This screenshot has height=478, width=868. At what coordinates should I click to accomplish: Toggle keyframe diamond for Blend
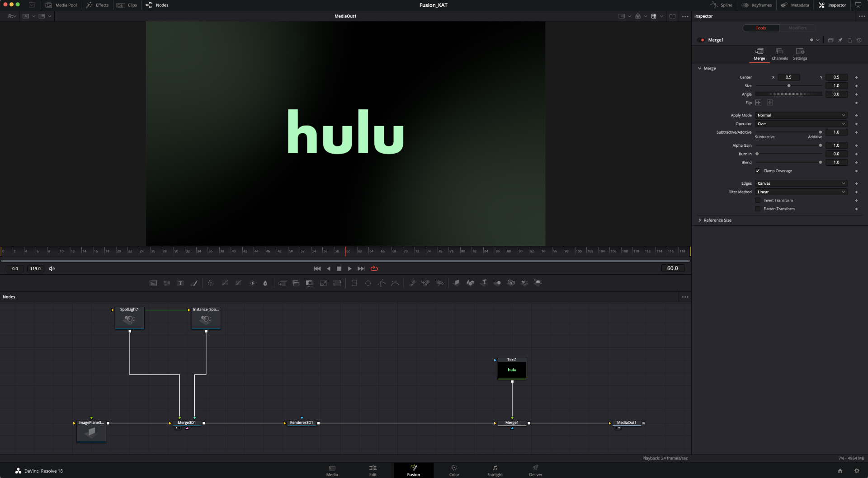(x=856, y=162)
